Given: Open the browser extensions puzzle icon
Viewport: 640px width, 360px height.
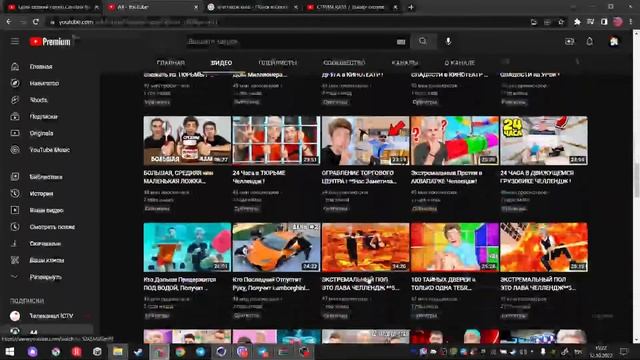Looking at the screenshot, I should click(x=577, y=22).
